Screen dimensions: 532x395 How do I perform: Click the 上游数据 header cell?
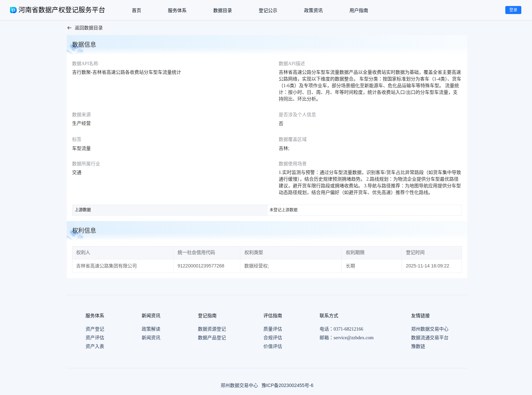[170, 210]
